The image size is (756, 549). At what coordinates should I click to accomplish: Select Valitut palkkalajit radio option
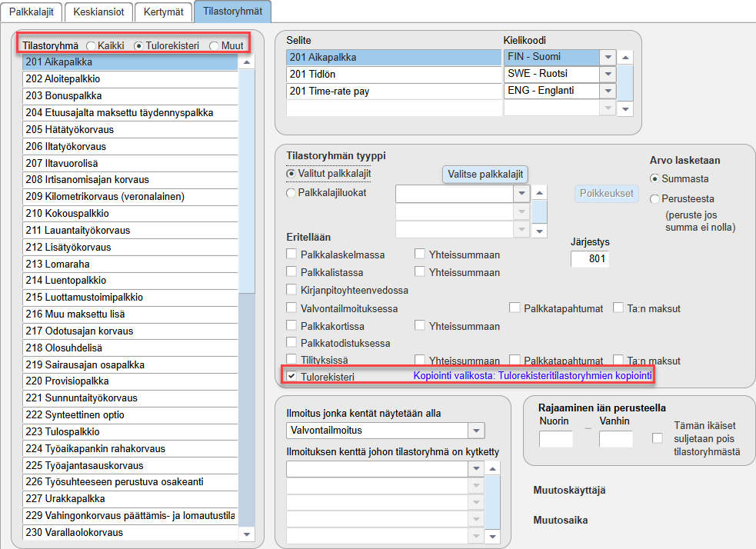[x=291, y=173]
